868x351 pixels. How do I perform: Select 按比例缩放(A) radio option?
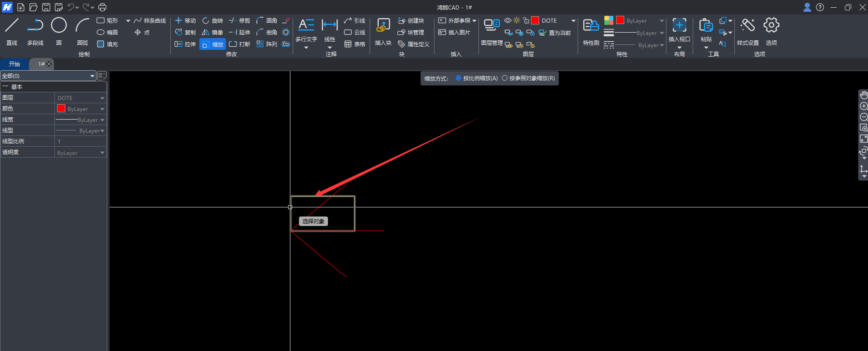click(458, 78)
